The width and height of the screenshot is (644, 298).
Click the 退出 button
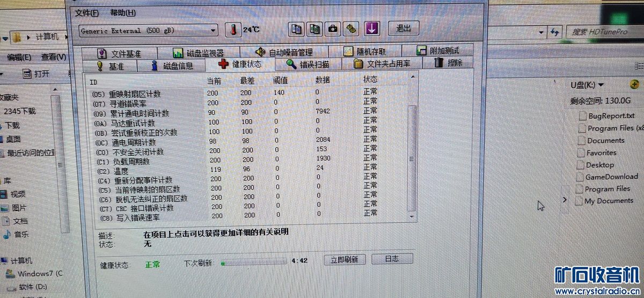pyautogui.click(x=403, y=28)
